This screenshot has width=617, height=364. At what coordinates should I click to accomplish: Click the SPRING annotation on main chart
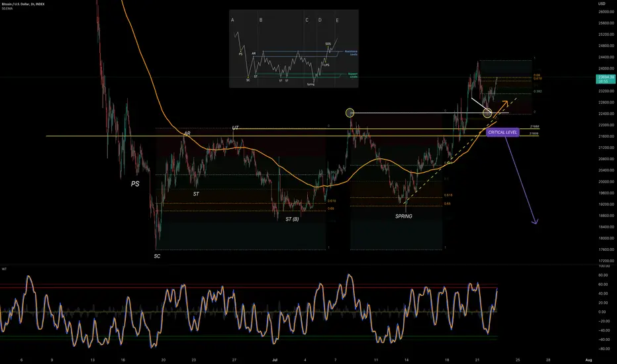click(404, 216)
